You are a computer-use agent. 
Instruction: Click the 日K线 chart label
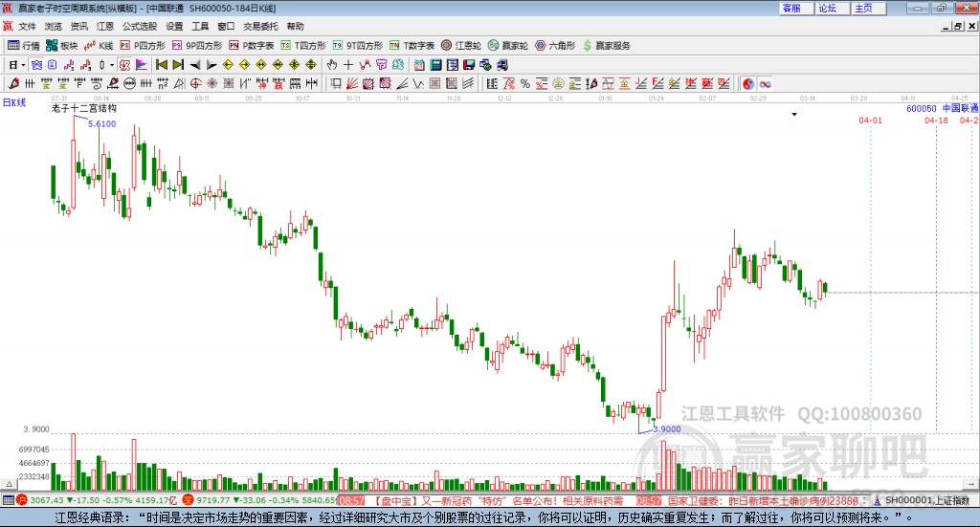(14, 102)
